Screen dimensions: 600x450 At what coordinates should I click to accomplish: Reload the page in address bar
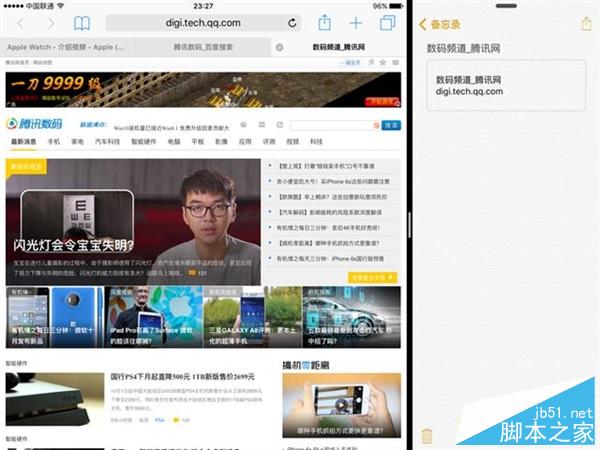coord(292,23)
